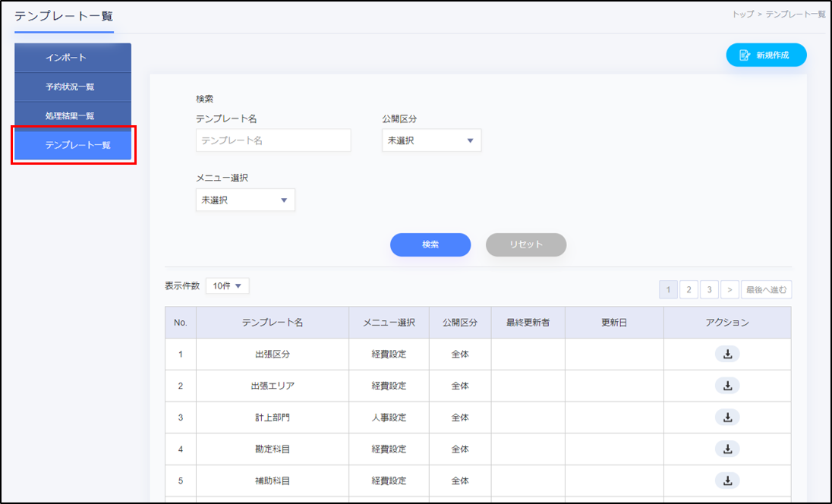The height and width of the screenshot is (504, 832).
Task: Jump to page 3 of results
Action: point(709,289)
